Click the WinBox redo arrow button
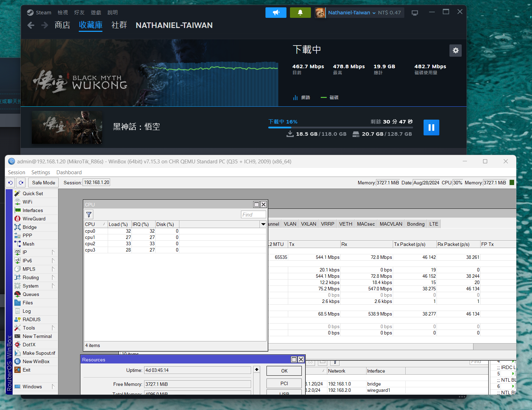This screenshot has width=532, height=410. point(21,183)
